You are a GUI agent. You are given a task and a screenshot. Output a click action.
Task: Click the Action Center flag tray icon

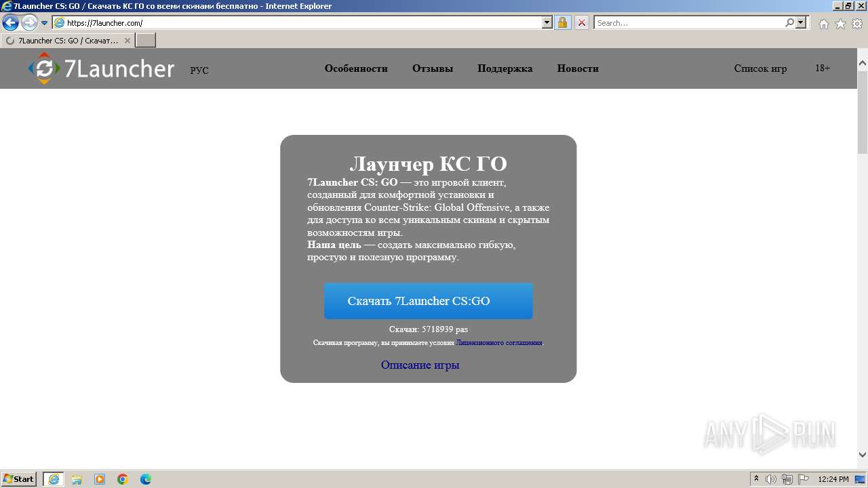tap(804, 479)
